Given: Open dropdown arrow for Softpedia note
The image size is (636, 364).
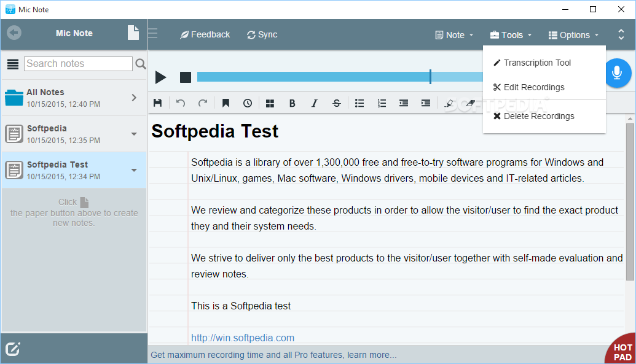Looking at the screenshot, I should click(134, 134).
